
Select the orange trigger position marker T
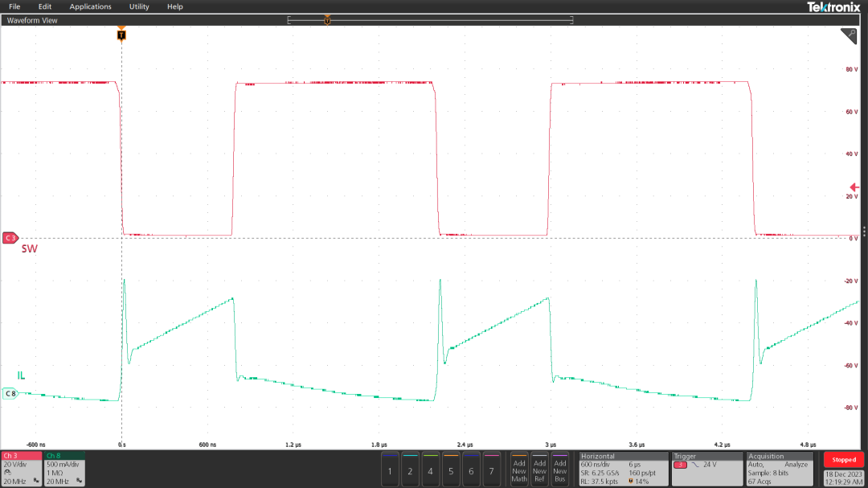click(x=121, y=35)
